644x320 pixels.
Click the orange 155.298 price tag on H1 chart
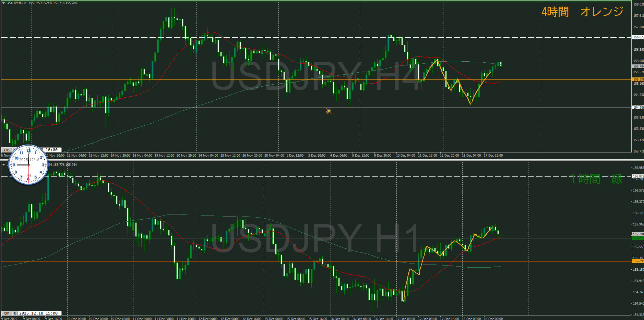pyautogui.click(x=638, y=261)
